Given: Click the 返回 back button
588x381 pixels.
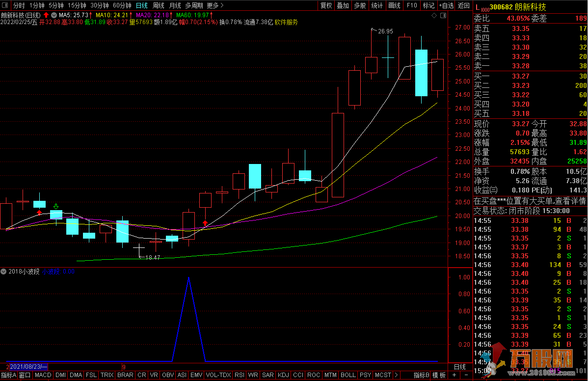Looking at the screenshot, I should coord(463,5).
